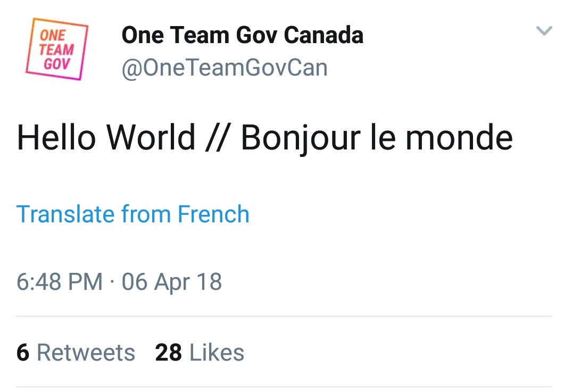Open the One Team Gov Canada display name
Screen dimensions: 564x392
(242, 36)
